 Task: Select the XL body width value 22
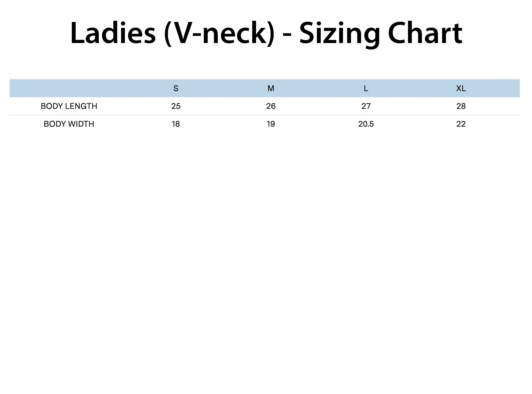tap(461, 124)
